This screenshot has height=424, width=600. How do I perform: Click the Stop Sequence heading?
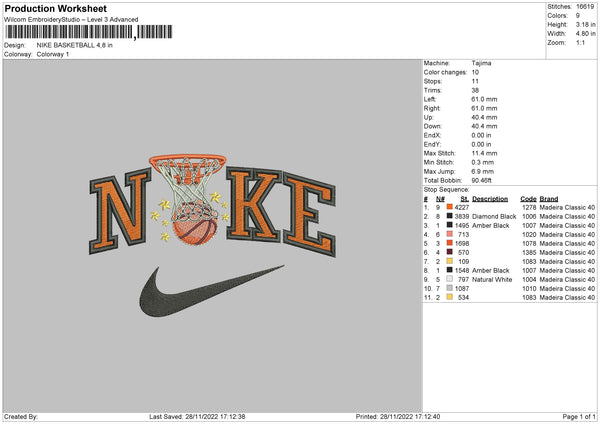(x=447, y=189)
